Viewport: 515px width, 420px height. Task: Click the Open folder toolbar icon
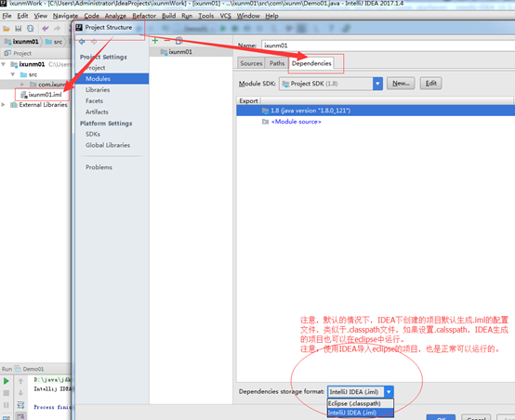coord(7,29)
